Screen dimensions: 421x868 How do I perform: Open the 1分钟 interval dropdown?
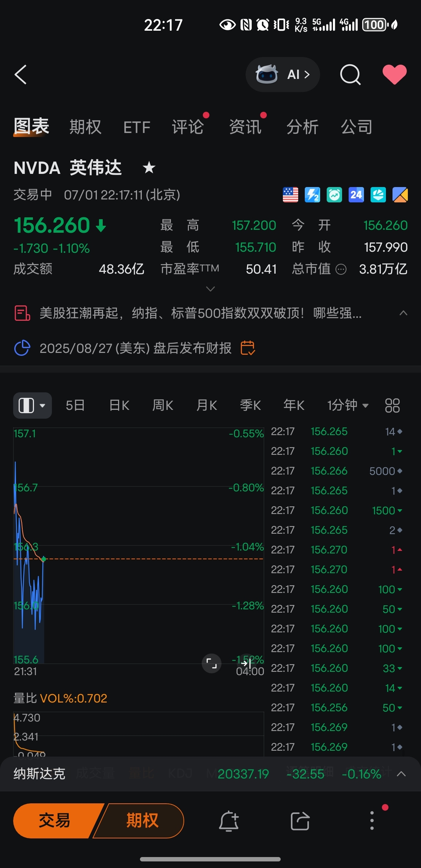point(348,406)
